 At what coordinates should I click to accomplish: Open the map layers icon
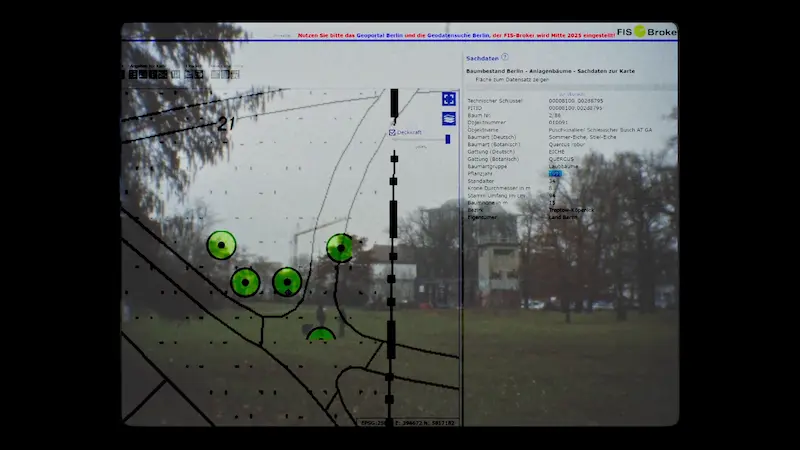448,119
